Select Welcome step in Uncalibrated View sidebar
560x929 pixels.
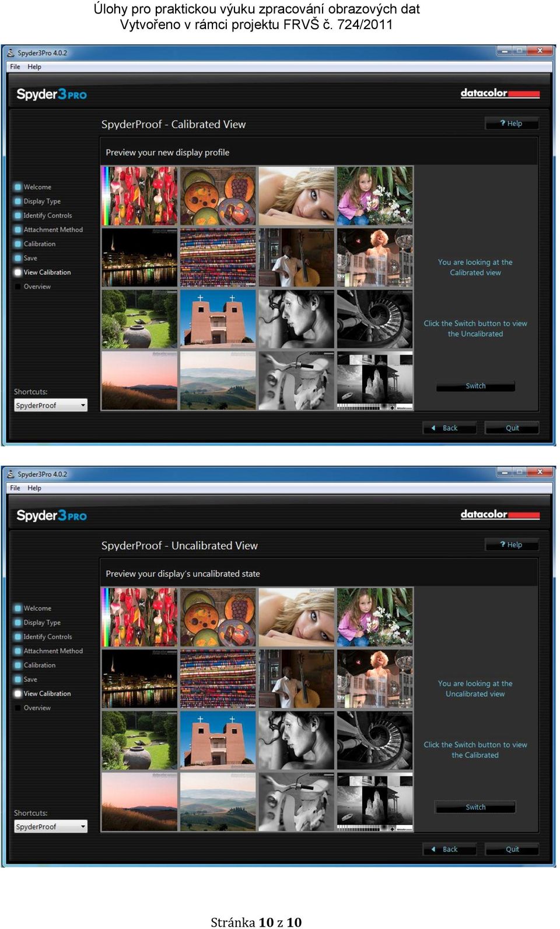tap(33, 608)
